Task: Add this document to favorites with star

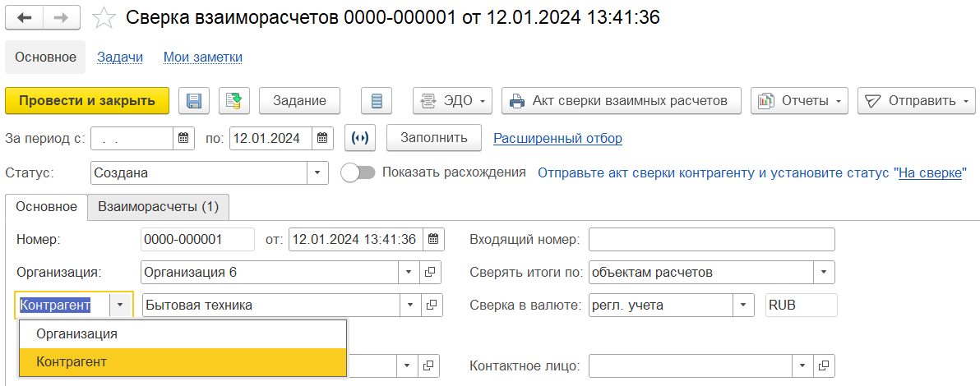Action: 104,17
